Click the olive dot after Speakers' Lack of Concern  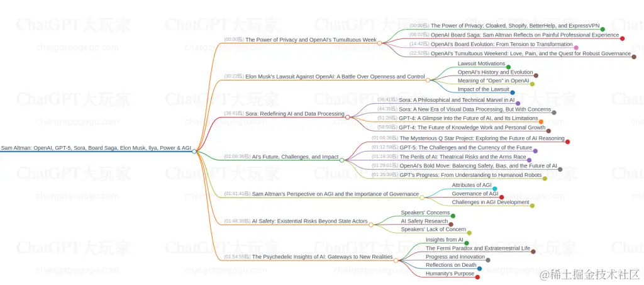469,233
